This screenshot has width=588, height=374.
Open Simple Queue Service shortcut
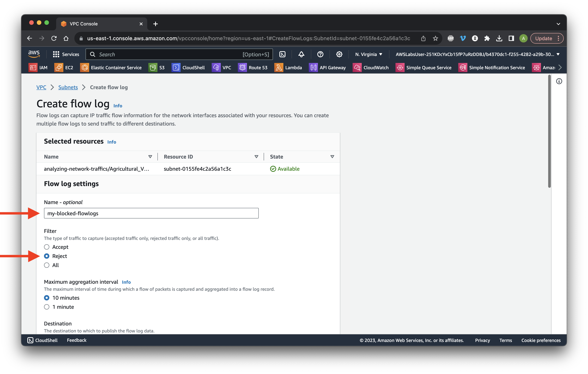click(x=424, y=68)
